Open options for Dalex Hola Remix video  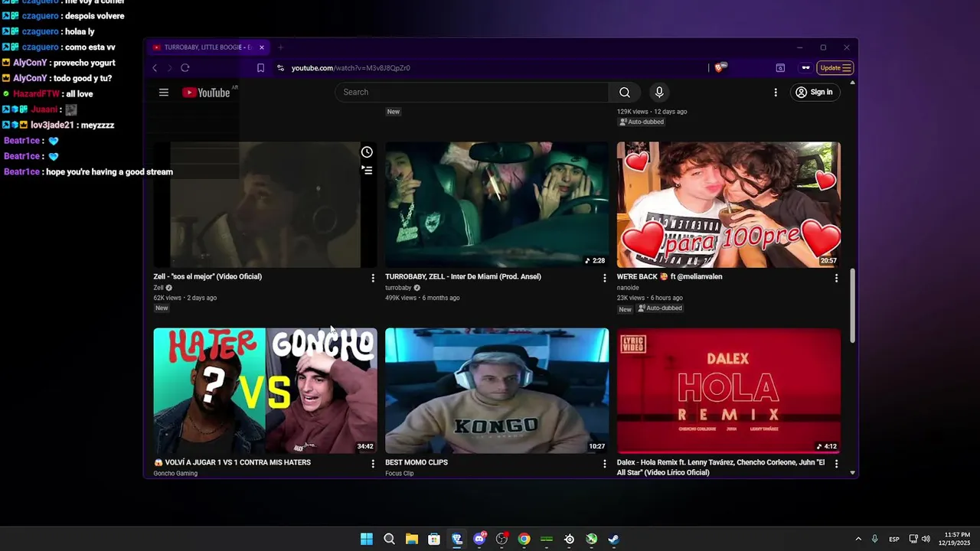coord(836,464)
